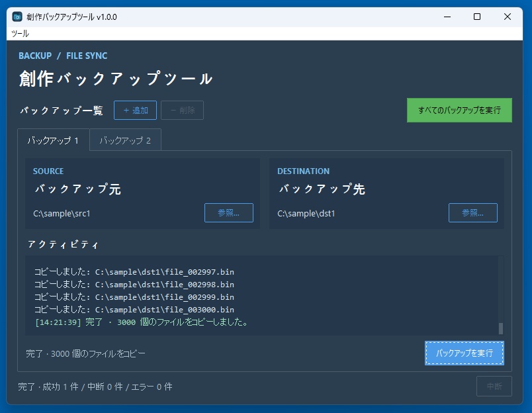
Task: Click log line for file_002997.bin
Action: [134, 272]
